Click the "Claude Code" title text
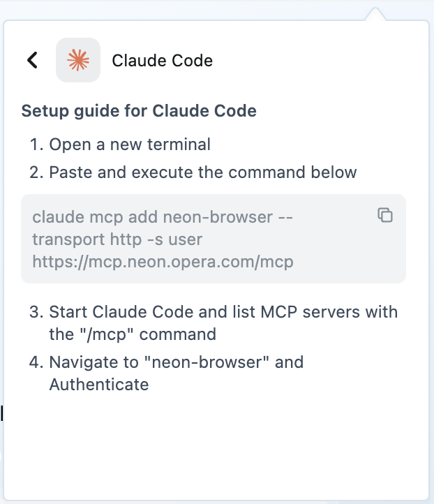Viewport: 434px width, 504px height. (162, 61)
